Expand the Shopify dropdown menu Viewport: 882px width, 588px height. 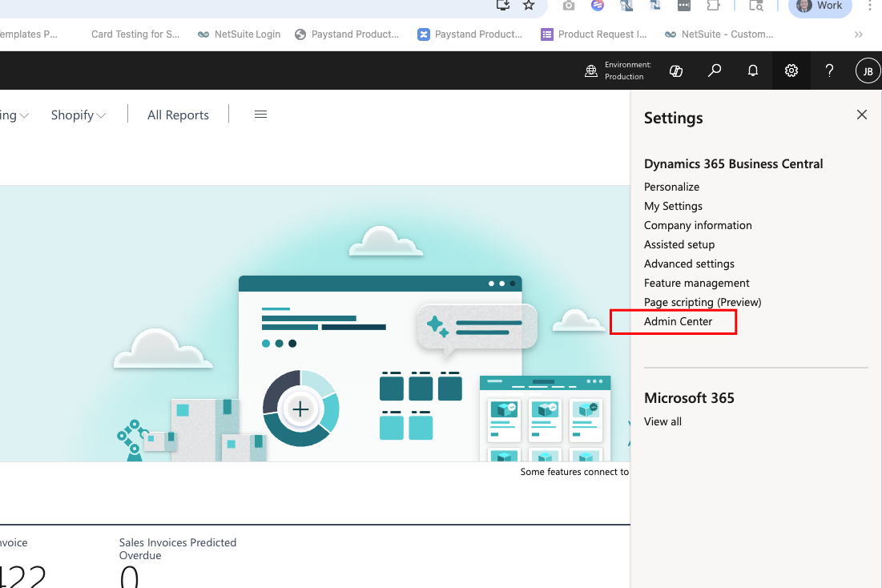pyautogui.click(x=79, y=115)
